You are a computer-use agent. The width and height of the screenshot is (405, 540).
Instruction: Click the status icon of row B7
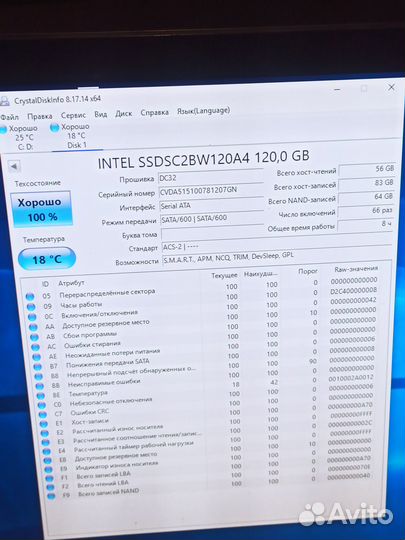(38, 367)
